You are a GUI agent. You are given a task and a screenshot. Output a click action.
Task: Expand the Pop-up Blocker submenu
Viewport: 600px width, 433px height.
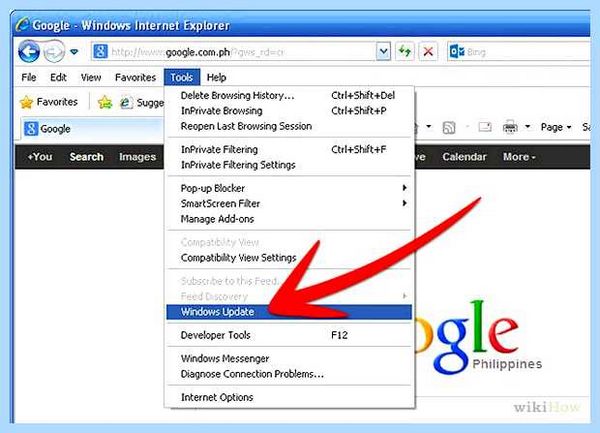289,188
